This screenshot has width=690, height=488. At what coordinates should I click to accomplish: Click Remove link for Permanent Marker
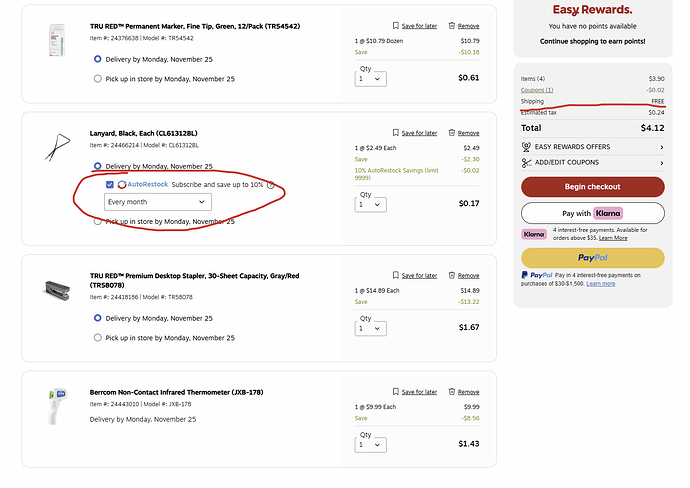click(x=469, y=26)
